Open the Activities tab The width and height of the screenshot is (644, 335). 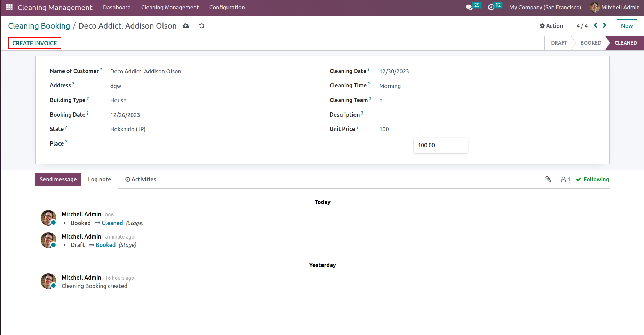click(x=141, y=179)
